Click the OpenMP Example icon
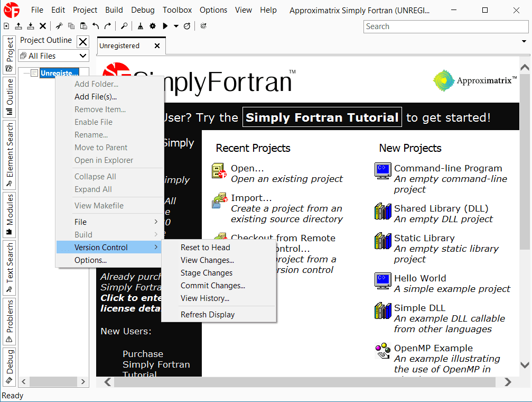The height and width of the screenshot is (402, 532). pyautogui.click(x=382, y=351)
